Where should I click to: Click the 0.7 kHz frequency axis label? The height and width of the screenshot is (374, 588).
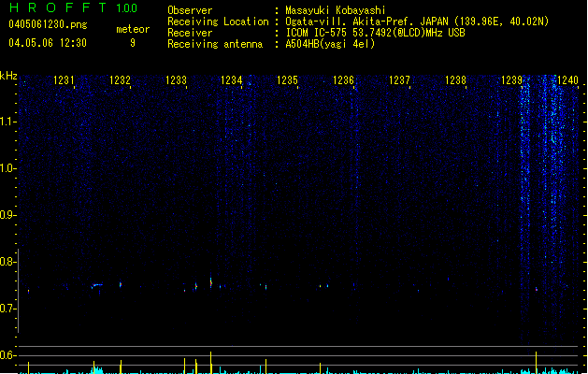(x=8, y=309)
